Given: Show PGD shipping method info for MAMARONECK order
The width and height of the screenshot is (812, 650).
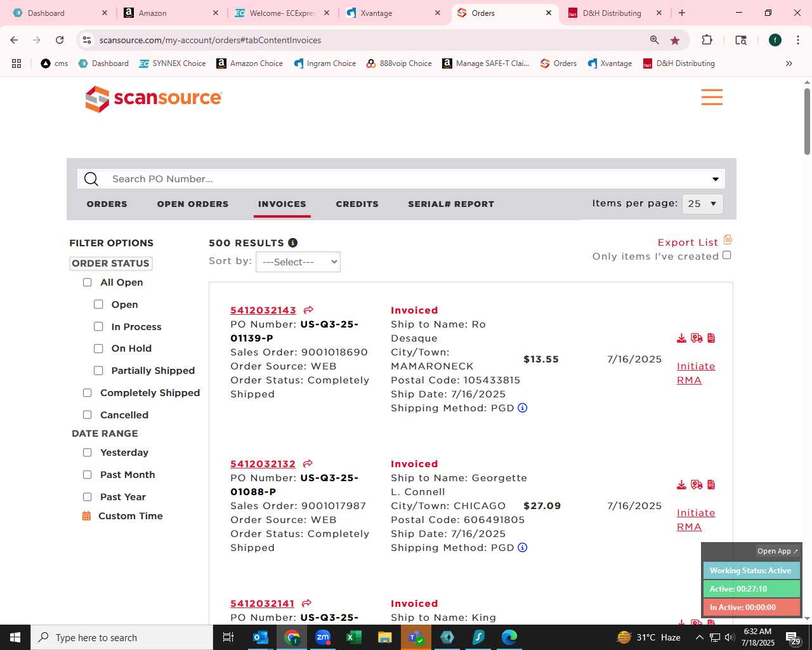Looking at the screenshot, I should (x=523, y=408).
